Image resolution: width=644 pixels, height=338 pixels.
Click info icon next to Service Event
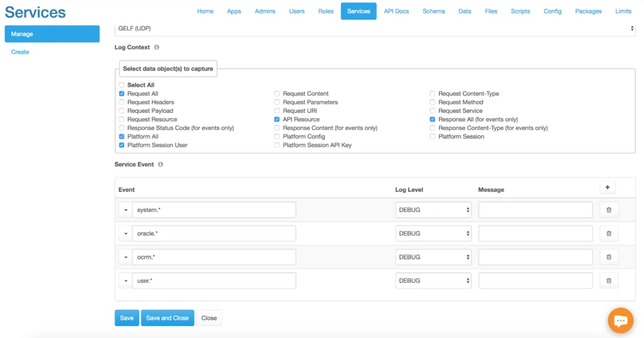(160, 165)
